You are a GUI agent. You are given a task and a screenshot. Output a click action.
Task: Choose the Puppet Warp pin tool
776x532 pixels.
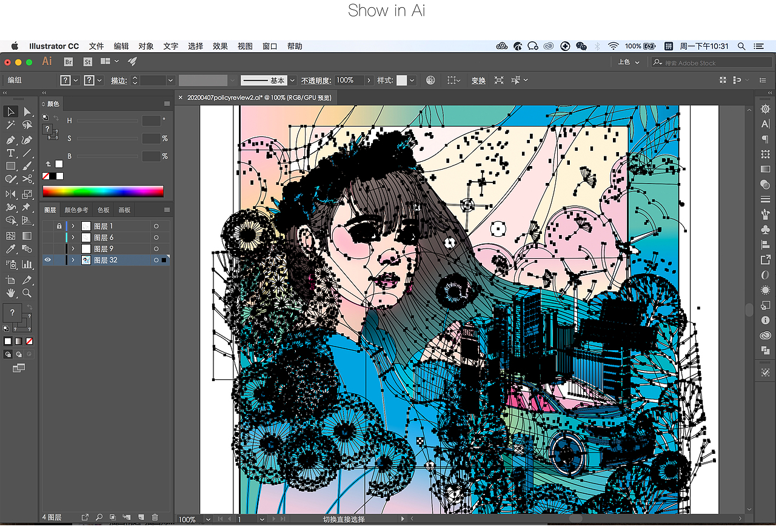click(x=27, y=207)
